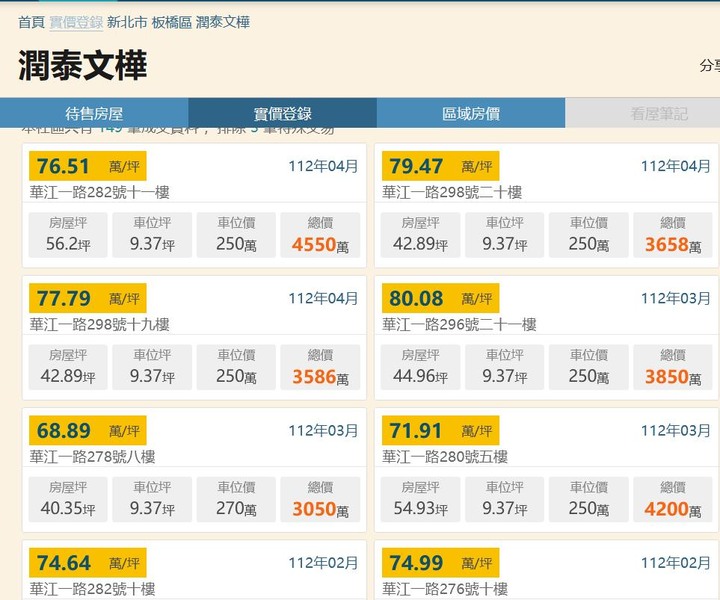Image resolution: width=720 pixels, height=600 pixels.
Task: Click parking size 9.37坪 in 3050萬 card
Action: point(152,508)
